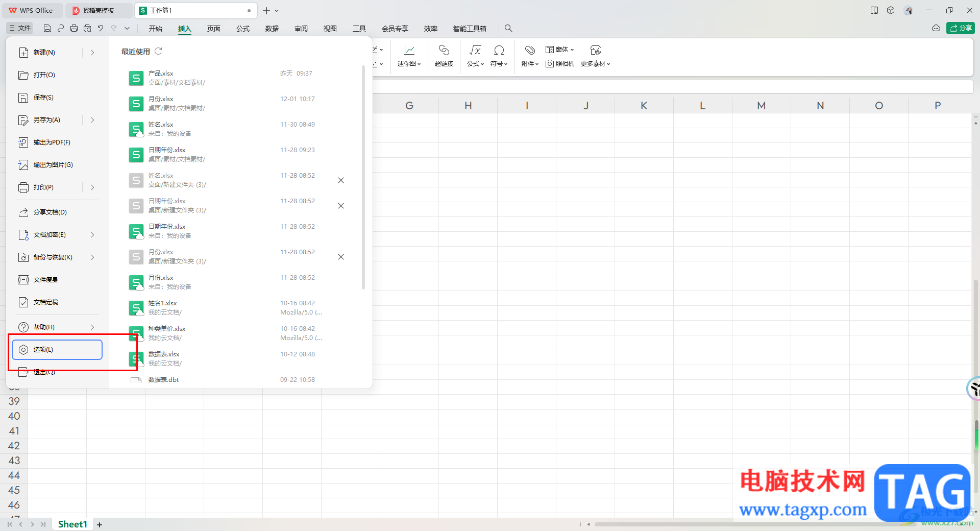The height and width of the screenshot is (531, 980).
Task: Click the recent files list scrollbar
Action: 363,177
